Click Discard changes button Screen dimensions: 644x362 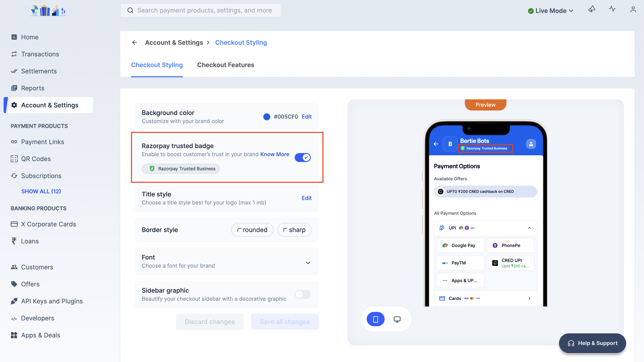210,322
